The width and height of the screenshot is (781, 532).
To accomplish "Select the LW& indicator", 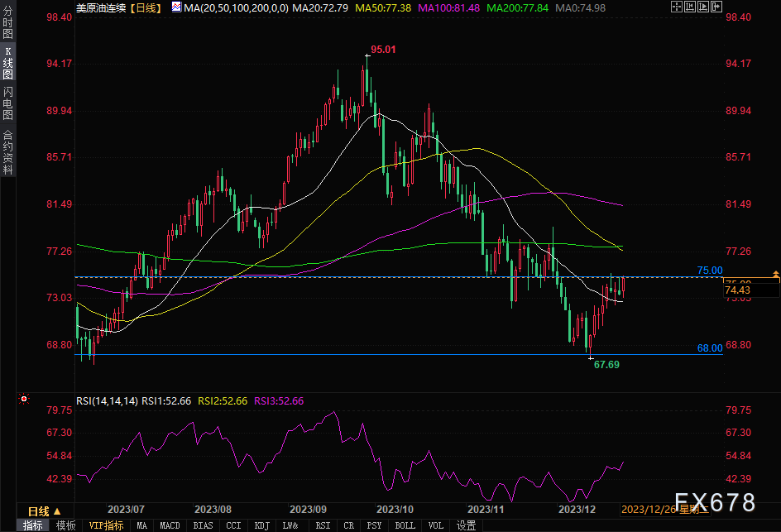I will pos(290,525).
